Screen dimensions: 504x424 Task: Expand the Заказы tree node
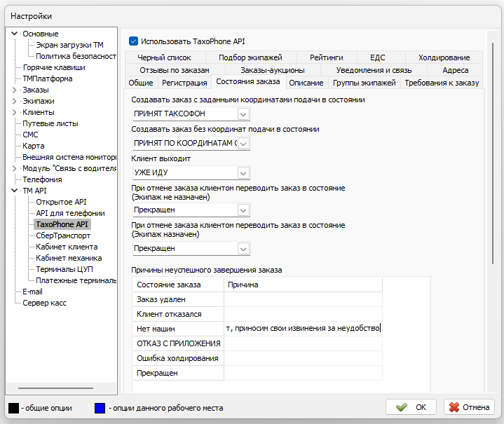(x=14, y=90)
